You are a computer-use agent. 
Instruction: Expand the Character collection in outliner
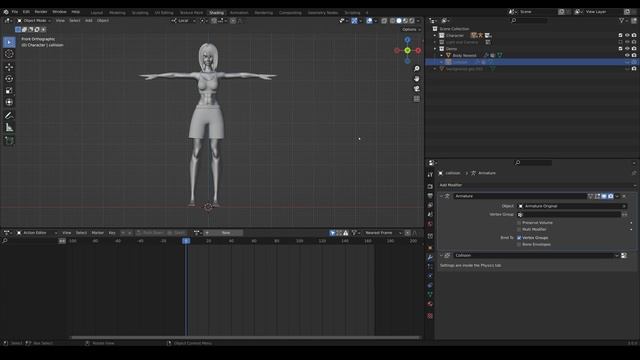435,36
